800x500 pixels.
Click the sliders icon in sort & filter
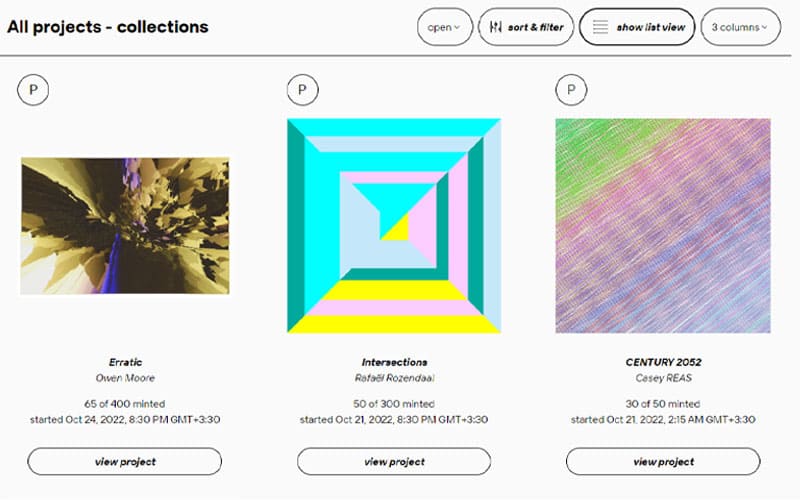[495, 28]
